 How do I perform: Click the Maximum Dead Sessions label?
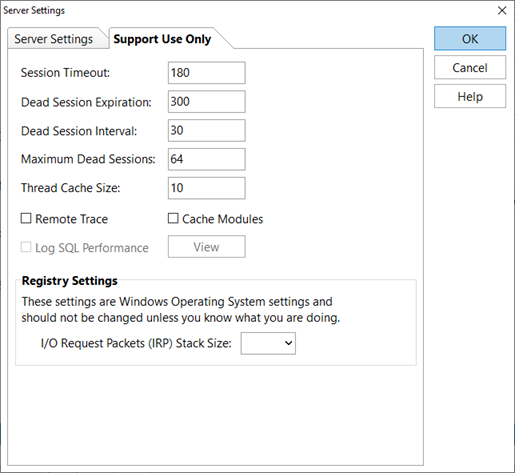[88, 159]
